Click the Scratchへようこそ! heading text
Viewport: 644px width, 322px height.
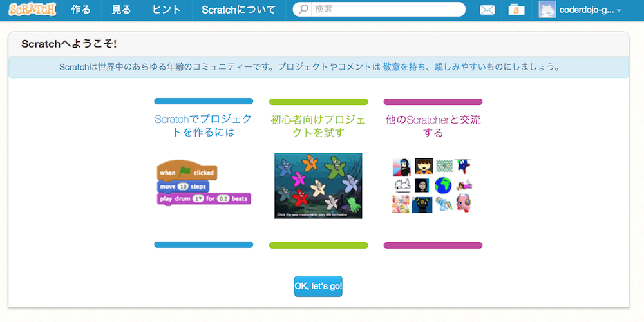point(69,44)
